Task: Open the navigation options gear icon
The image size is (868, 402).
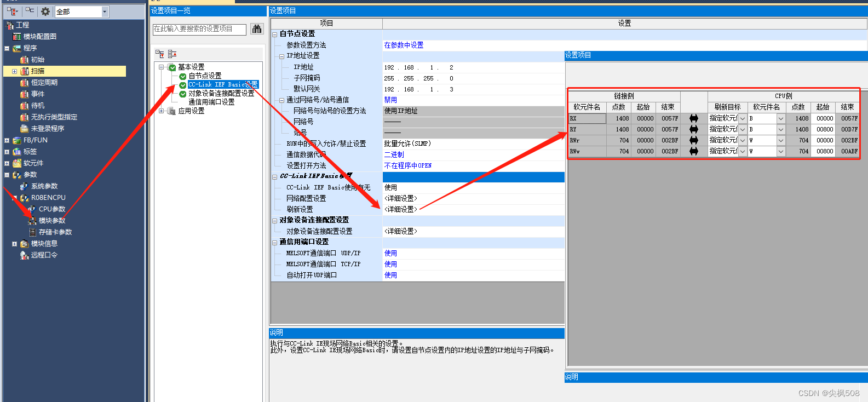Action: tap(45, 12)
